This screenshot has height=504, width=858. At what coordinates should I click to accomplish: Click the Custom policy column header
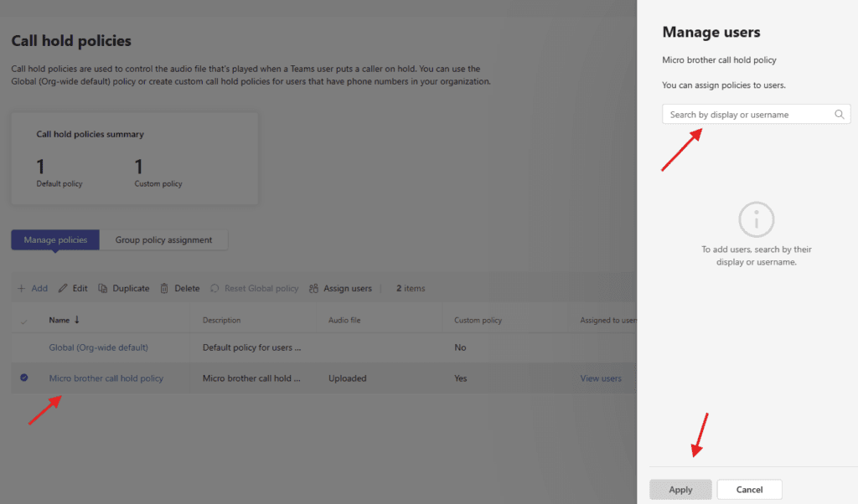point(478,320)
